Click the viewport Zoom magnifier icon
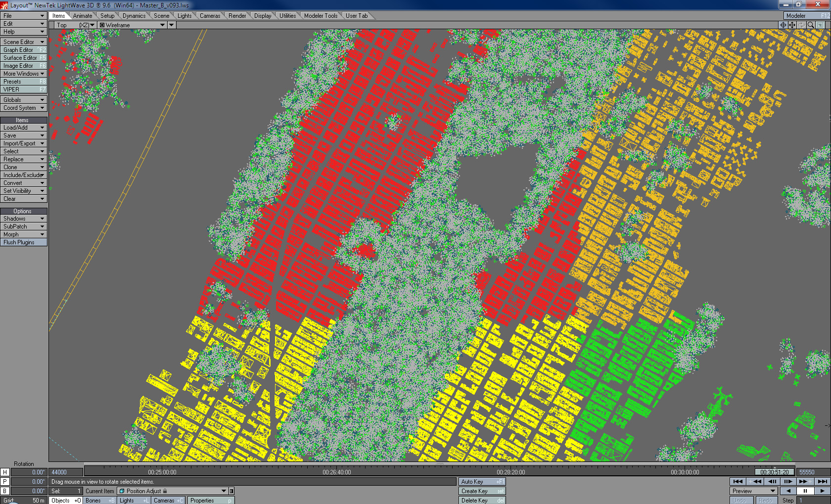This screenshot has width=831, height=504. pos(811,25)
